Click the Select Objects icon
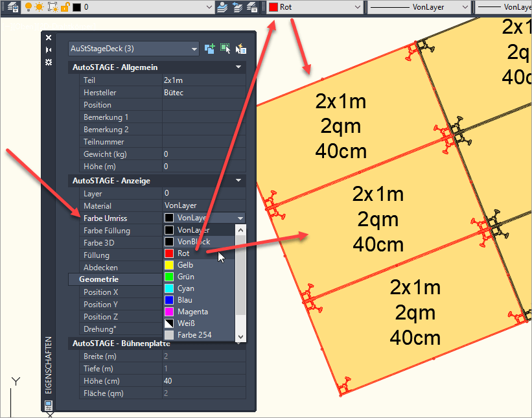Screen dimensions: 532x418 pos(225,49)
